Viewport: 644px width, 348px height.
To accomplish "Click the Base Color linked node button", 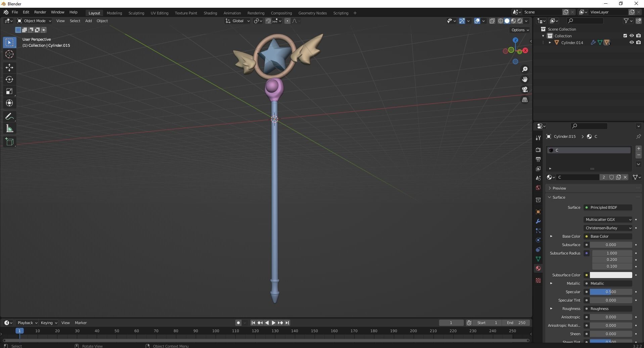I will tap(608, 236).
